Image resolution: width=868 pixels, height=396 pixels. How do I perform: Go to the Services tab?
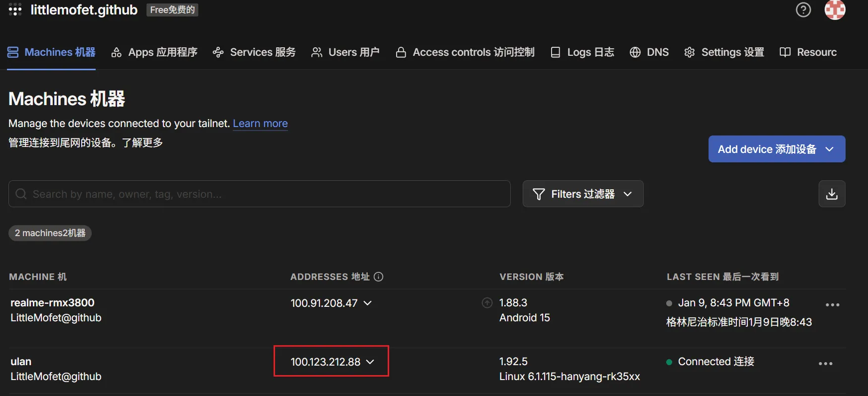pyautogui.click(x=254, y=52)
